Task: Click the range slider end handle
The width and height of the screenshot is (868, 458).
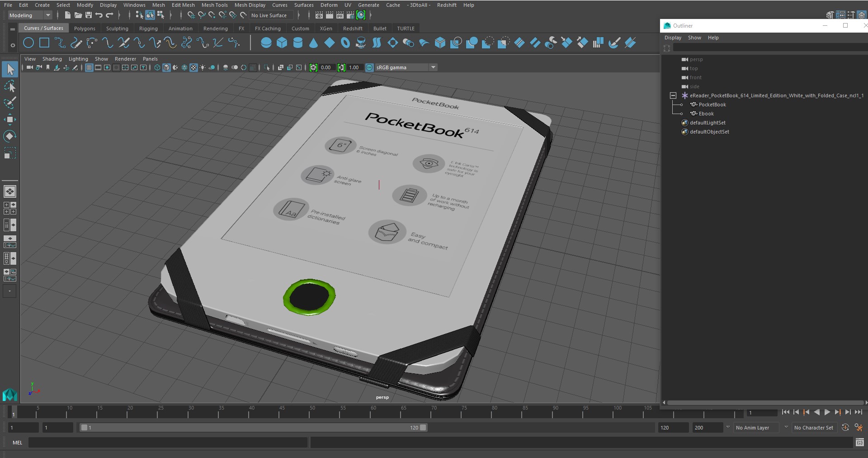Action: 423,428
